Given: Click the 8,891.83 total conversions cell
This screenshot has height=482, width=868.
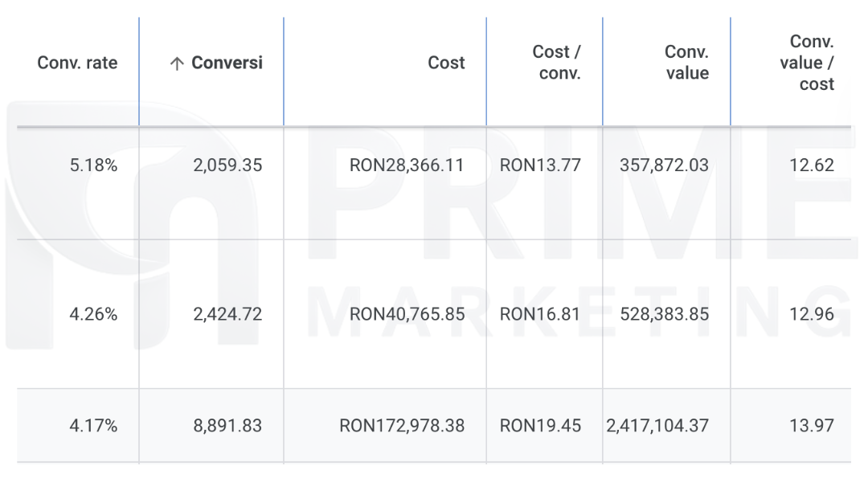Looking at the screenshot, I should tap(227, 426).
